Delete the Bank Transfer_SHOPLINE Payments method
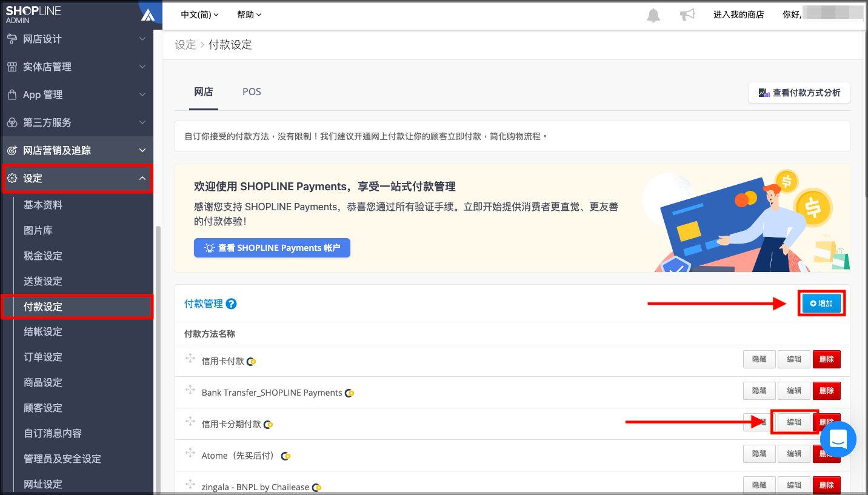Image resolution: width=868 pixels, height=495 pixels. tap(827, 391)
